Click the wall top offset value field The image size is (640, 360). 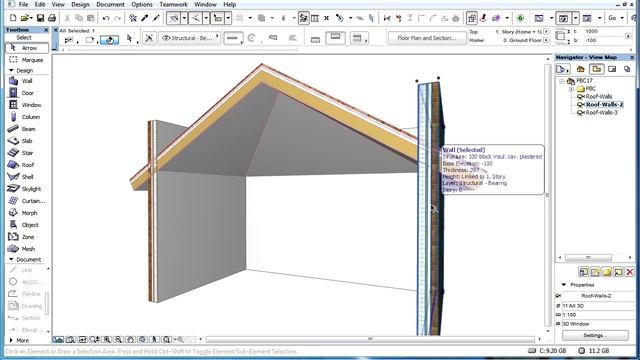click(604, 31)
